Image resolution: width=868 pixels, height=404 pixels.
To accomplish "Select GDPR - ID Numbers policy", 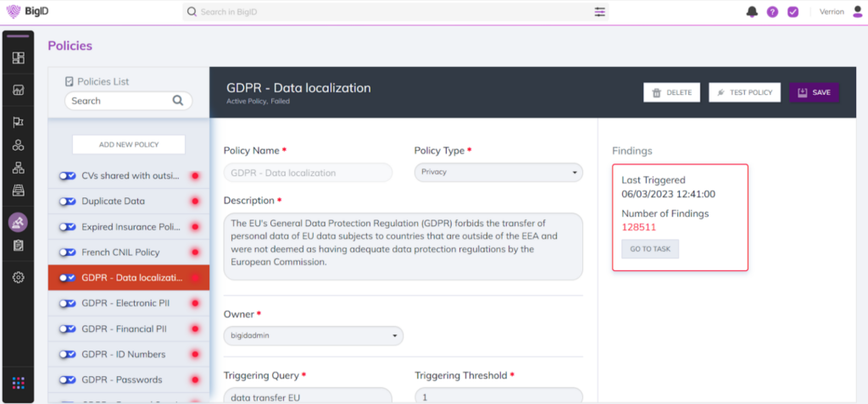I will (x=124, y=354).
